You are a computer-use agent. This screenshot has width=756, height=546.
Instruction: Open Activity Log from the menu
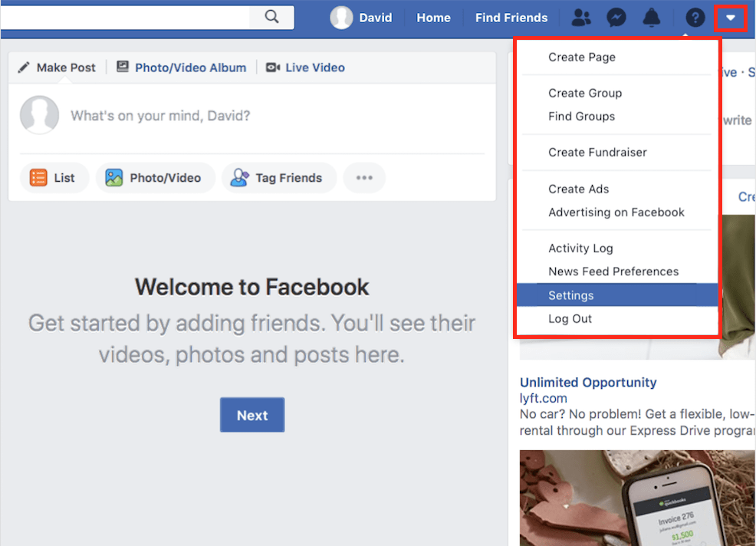(x=581, y=248)
